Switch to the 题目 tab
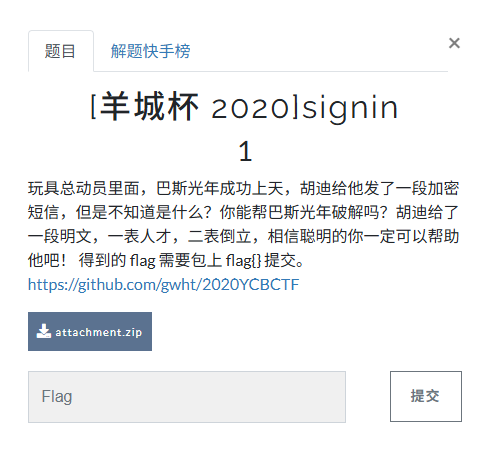This screenshot has height=470, width=491. coord(61,51)
